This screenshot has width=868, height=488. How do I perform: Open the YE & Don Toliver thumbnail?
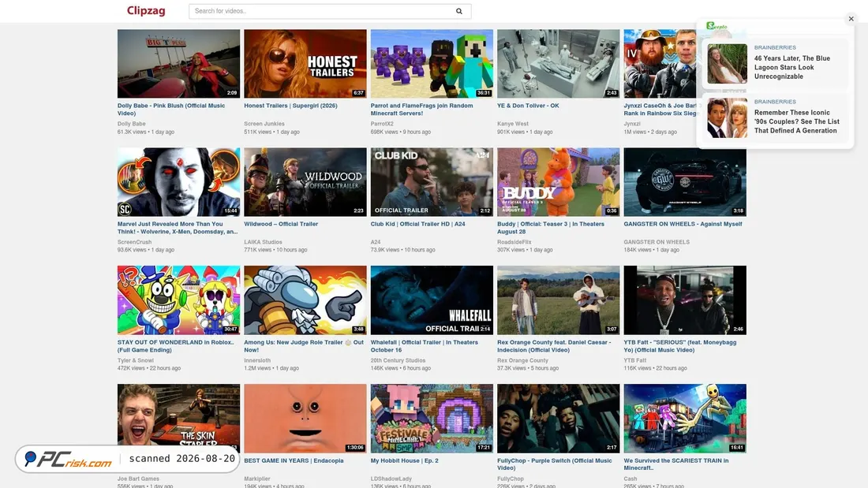pyautogui.click(x=558, y=64)
